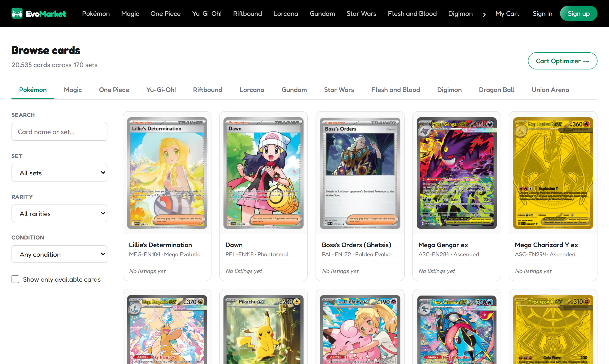Switch to the Flesh and Blood tab
The width and height of the screenshot is (609, 364).
[x=396, y=90]
